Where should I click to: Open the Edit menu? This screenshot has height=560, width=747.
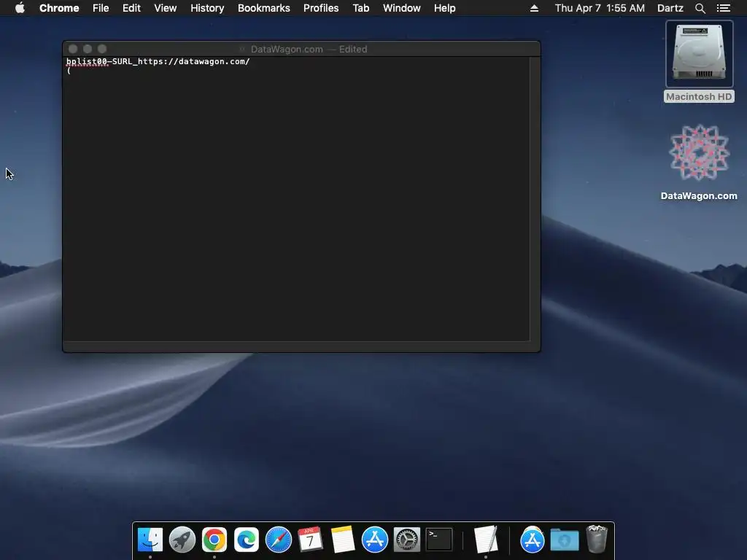click(131, 8)
